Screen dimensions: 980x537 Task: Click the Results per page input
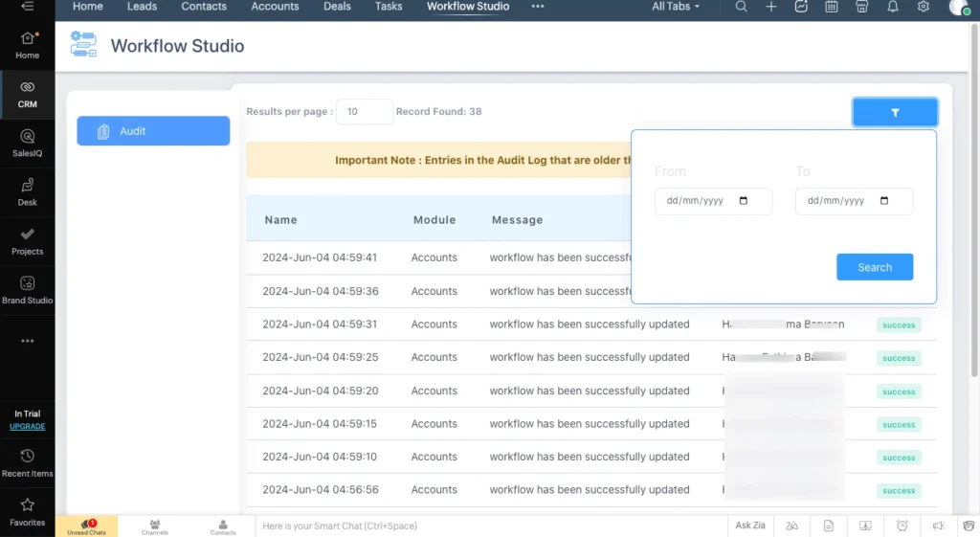364,112
